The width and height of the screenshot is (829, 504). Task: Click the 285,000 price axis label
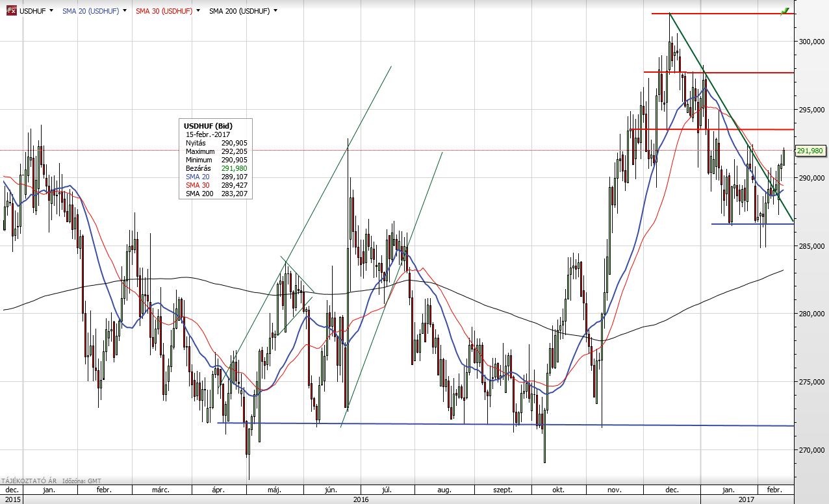click(812, 246)
